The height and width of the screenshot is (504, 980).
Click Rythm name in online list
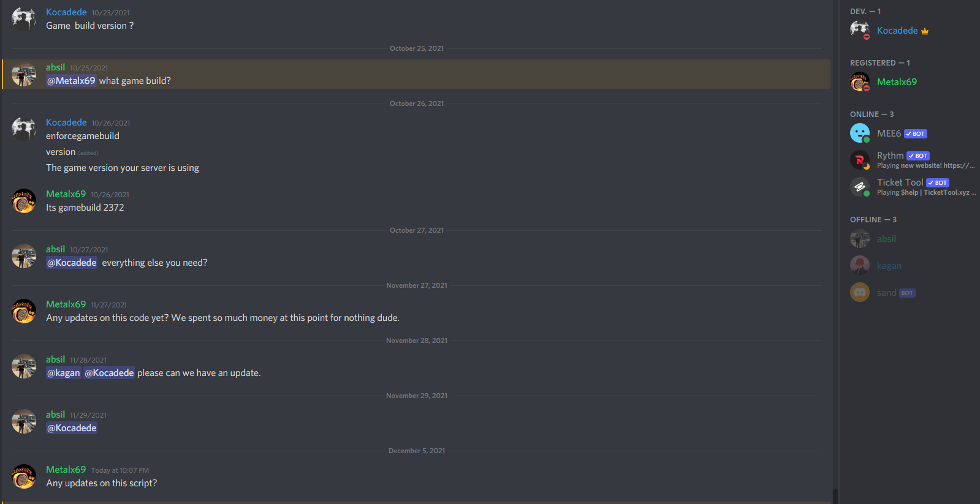click(x=890, y=156)
